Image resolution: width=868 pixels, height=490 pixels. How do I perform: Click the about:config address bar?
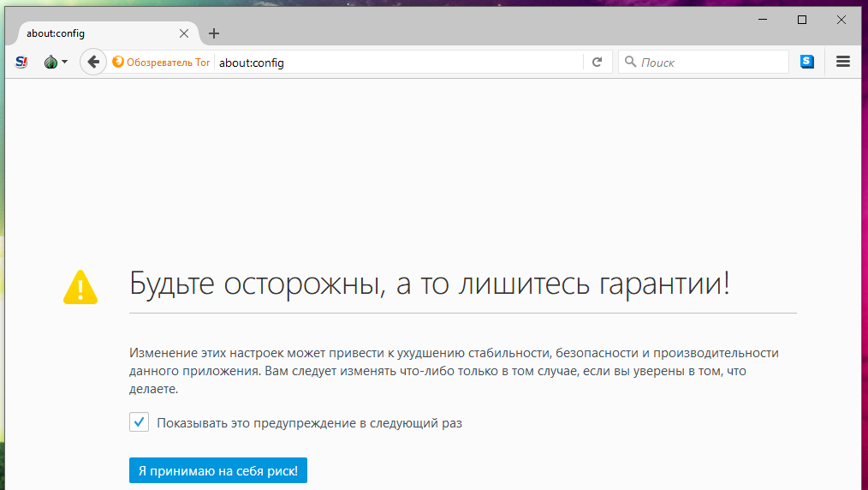[398, 63]
